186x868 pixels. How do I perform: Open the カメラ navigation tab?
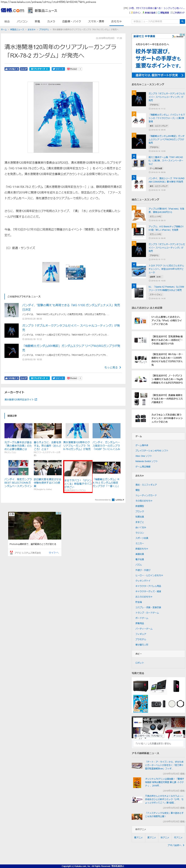click(51, 21)
